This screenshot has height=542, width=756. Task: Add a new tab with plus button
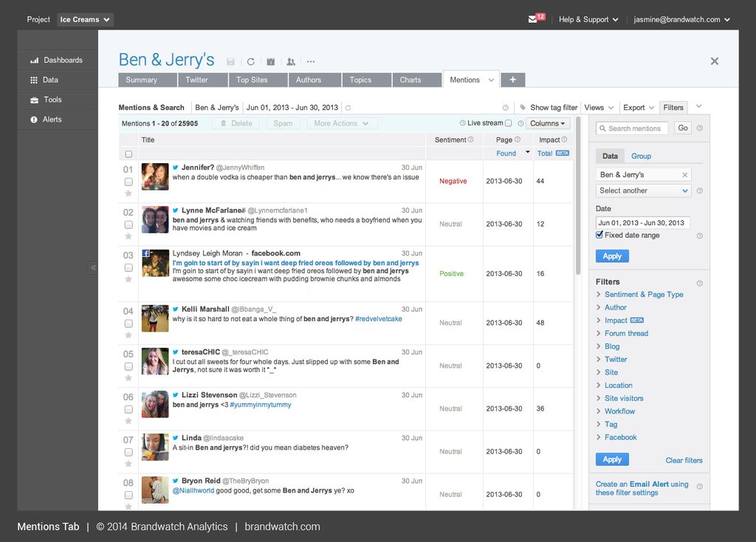[512, 80]
